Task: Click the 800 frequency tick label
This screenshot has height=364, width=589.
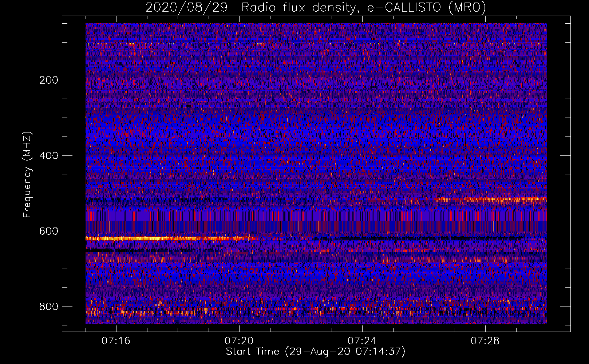Action: [49, 306]
